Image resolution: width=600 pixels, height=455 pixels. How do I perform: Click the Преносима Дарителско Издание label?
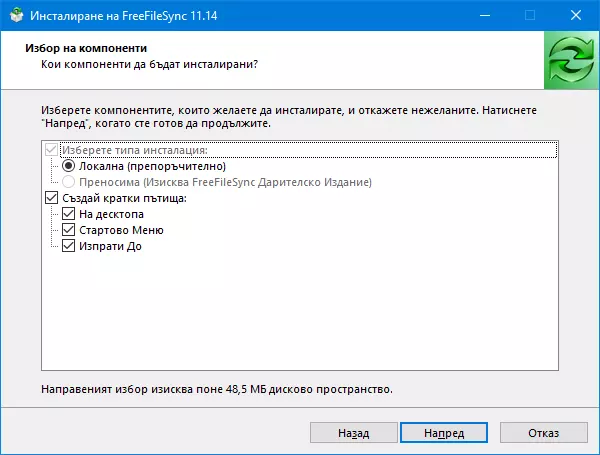click(x=225, y=182)
